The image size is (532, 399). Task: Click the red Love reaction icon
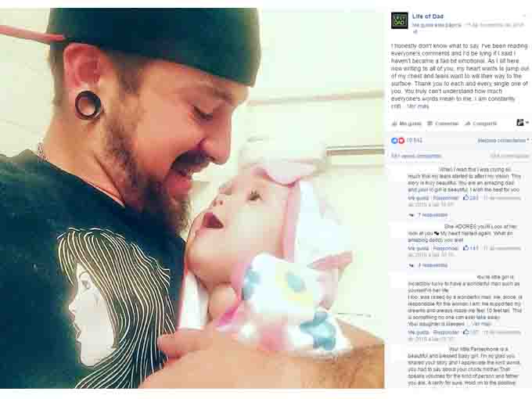pos(401,141)
